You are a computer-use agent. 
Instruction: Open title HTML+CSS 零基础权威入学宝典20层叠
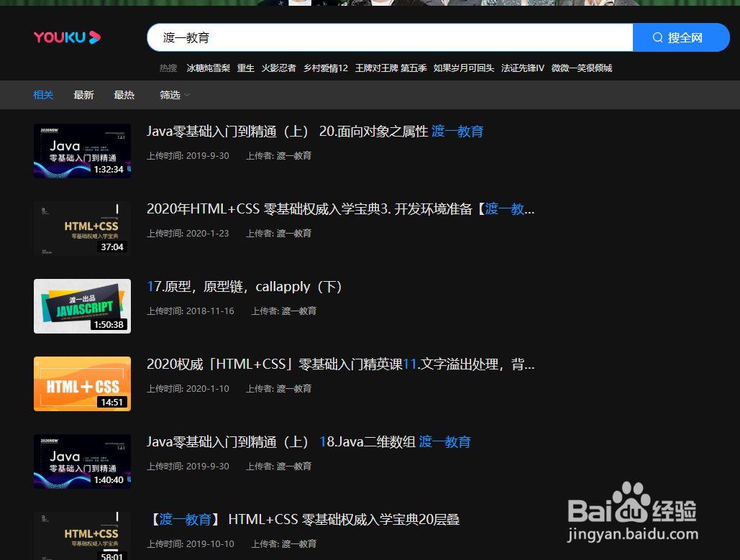click(303, 520)
